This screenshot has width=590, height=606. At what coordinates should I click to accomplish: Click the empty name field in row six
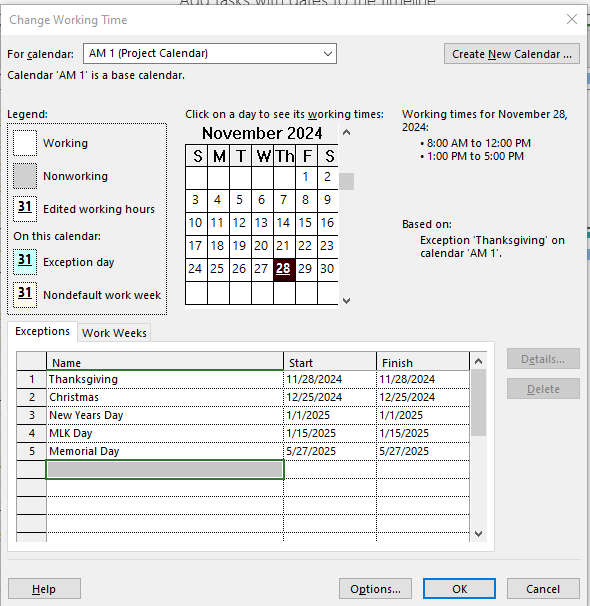click(165, 470)
